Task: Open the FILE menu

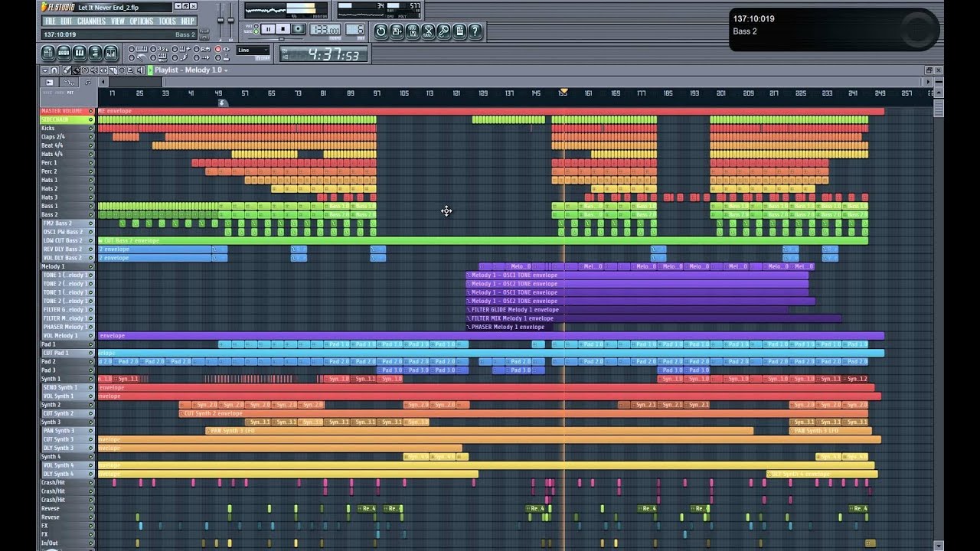Action: pyautogui.click(x=50, y=21)
